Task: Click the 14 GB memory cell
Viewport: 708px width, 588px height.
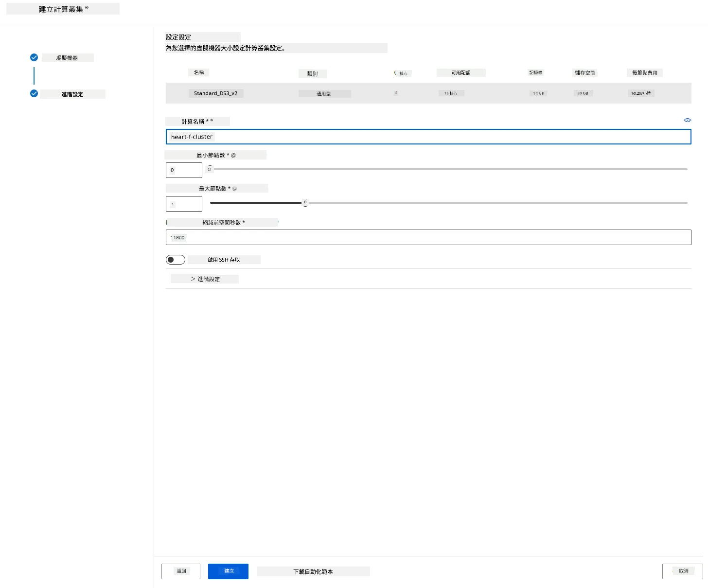Action: coord(538,93)
